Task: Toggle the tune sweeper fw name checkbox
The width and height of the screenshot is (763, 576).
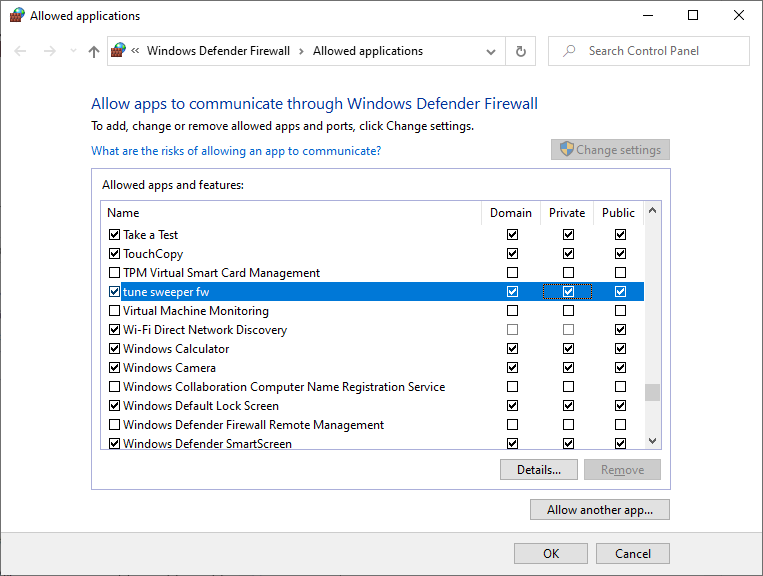Action: click(114, 291)
